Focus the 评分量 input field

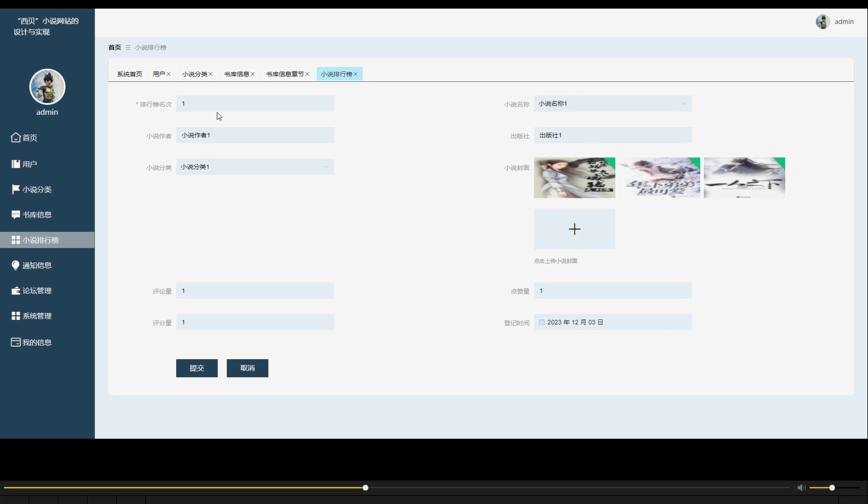pos(255,322)
